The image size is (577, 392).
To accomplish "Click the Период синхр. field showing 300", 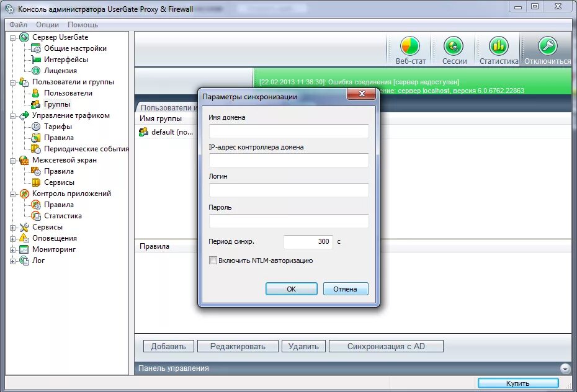I will [x=308, y=242].
